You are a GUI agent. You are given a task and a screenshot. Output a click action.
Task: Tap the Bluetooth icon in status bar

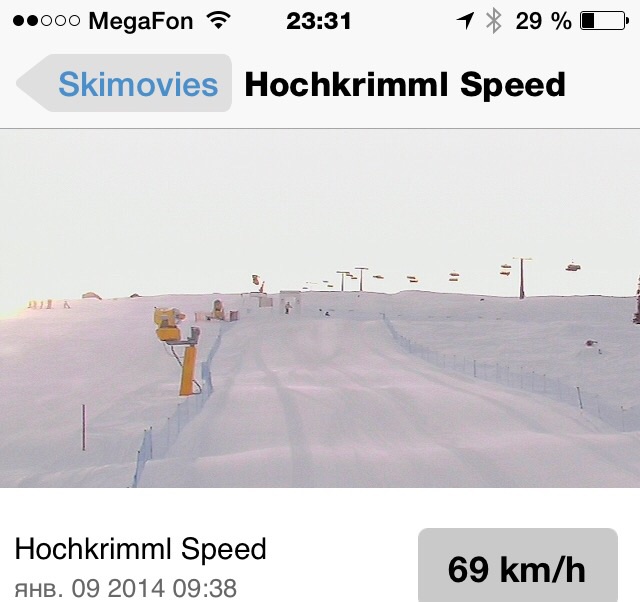(494, 21)
